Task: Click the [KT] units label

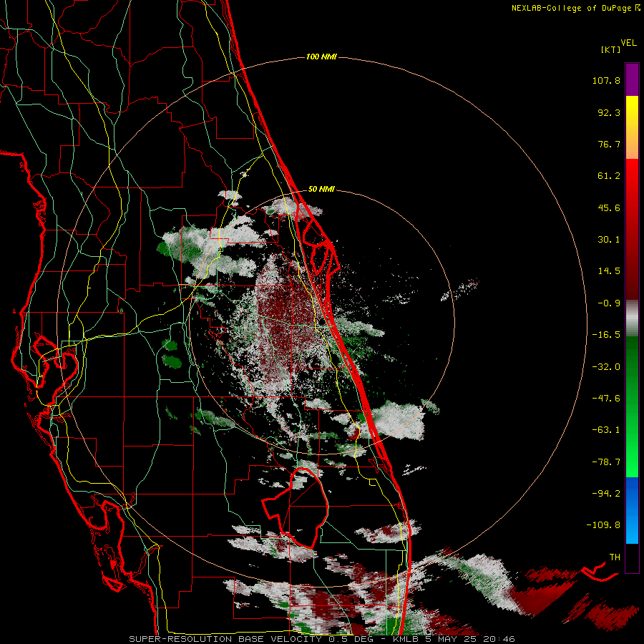Action: (611, 49)
